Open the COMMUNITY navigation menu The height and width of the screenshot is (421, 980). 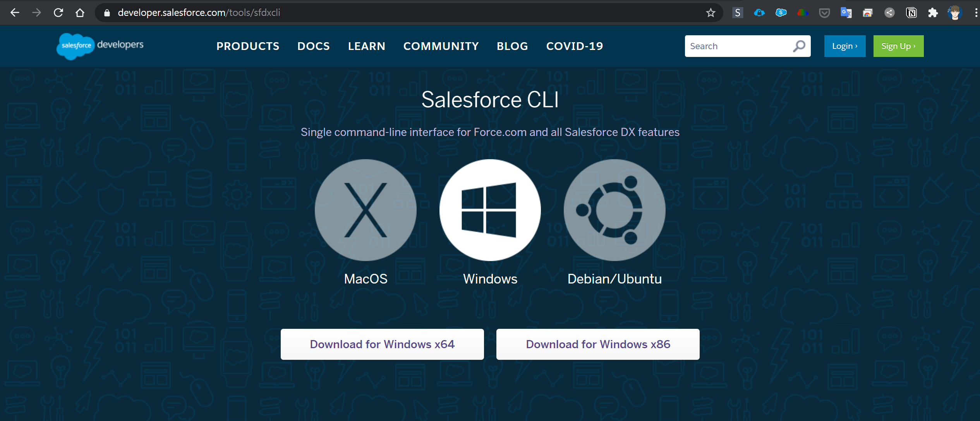point(441,46)
